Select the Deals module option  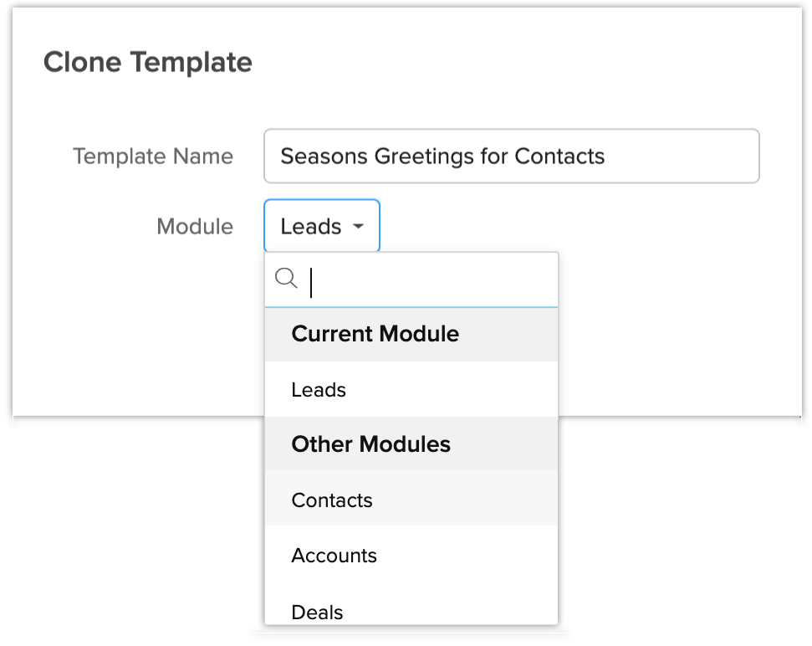pos(317,612)
